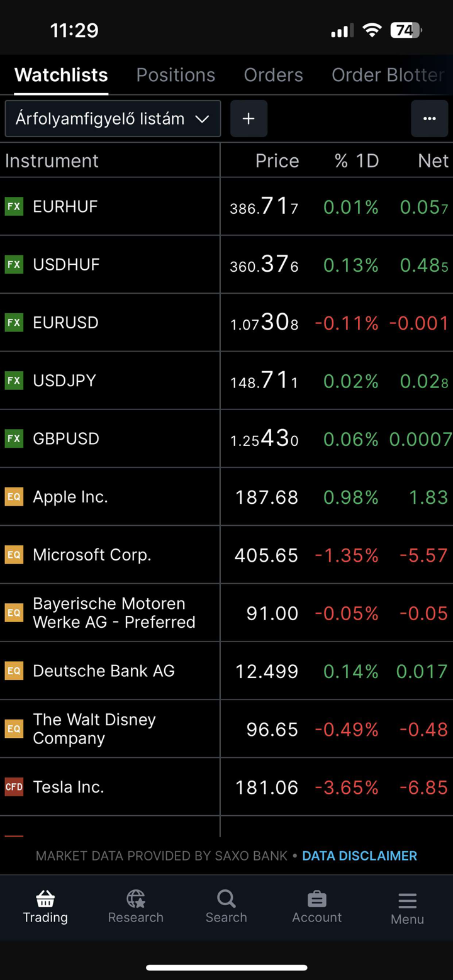The width and height of the screenshot is (453, 980).
Task: Open the three-dots more options button
Action: (x=430, y=119)
